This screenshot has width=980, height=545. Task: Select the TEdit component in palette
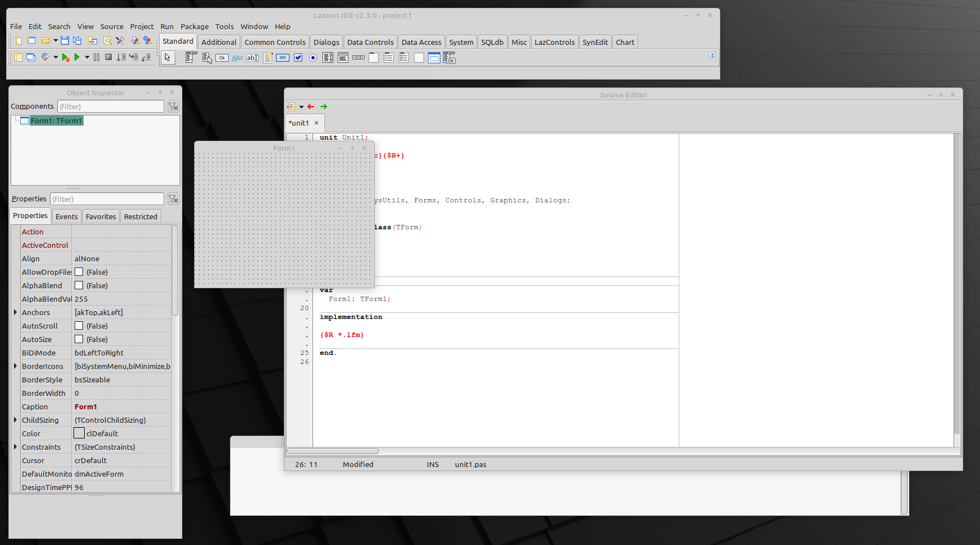point(252,57)
